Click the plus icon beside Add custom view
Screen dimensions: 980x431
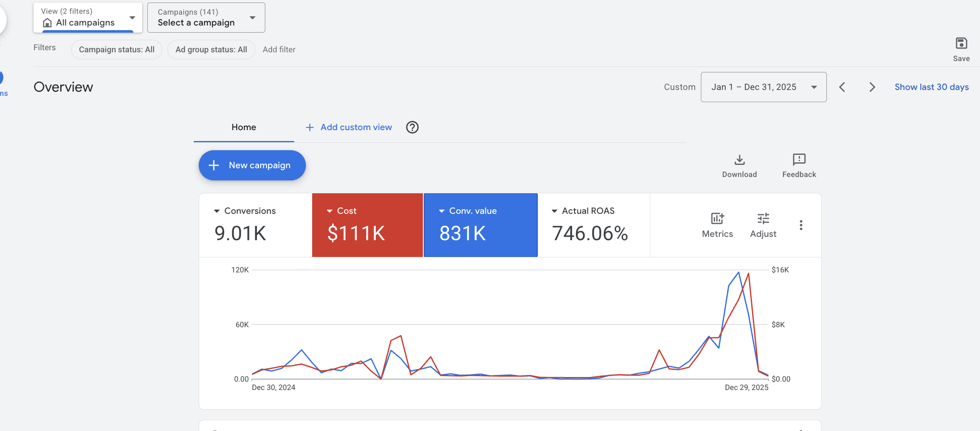tap(310, 127)
